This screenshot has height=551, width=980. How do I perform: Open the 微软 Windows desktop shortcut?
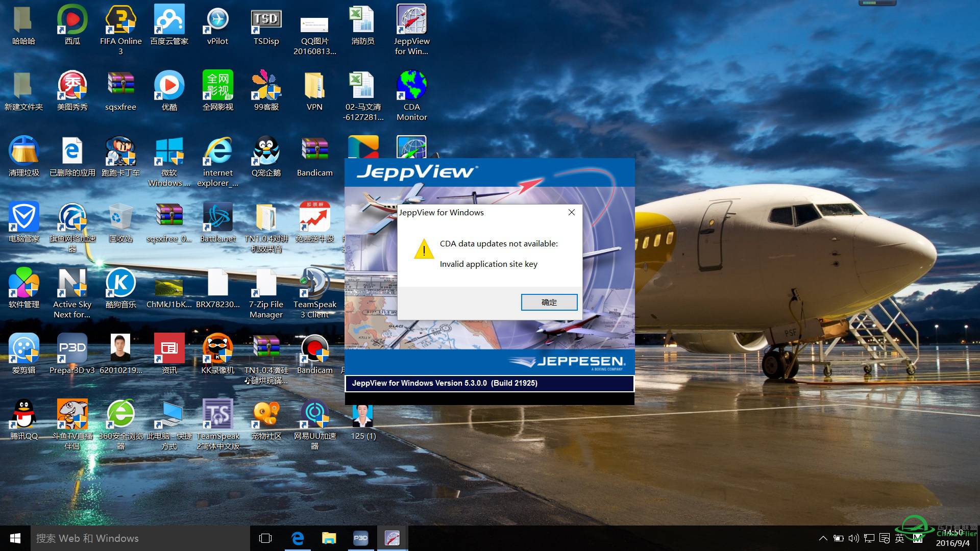169,161
